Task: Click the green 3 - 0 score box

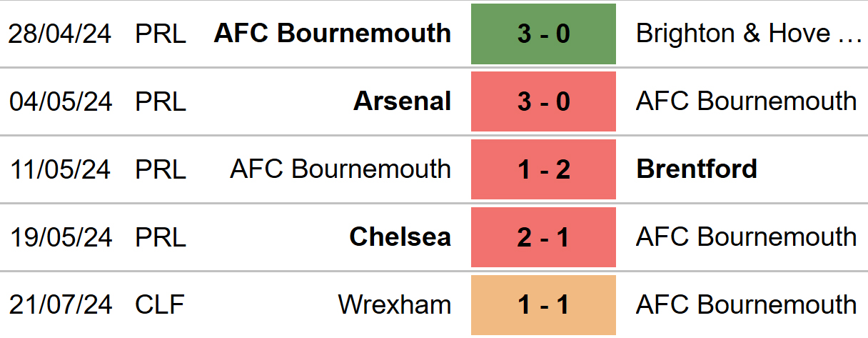Action: [x=543, y=34]
